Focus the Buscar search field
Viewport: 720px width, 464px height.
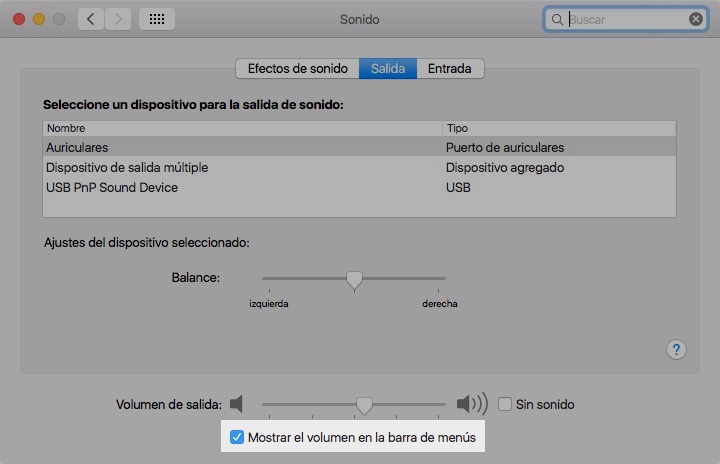tap(626, 19)
